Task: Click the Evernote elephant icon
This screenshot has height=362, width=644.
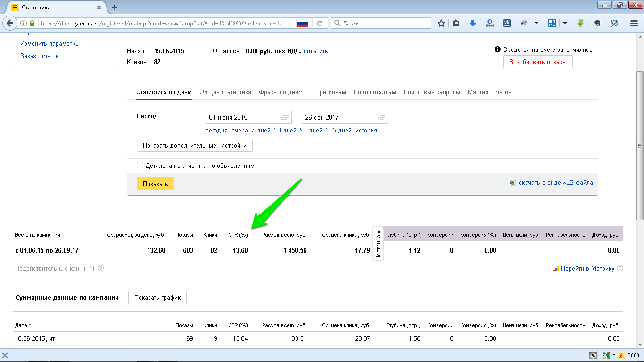Action: [597, 23]
